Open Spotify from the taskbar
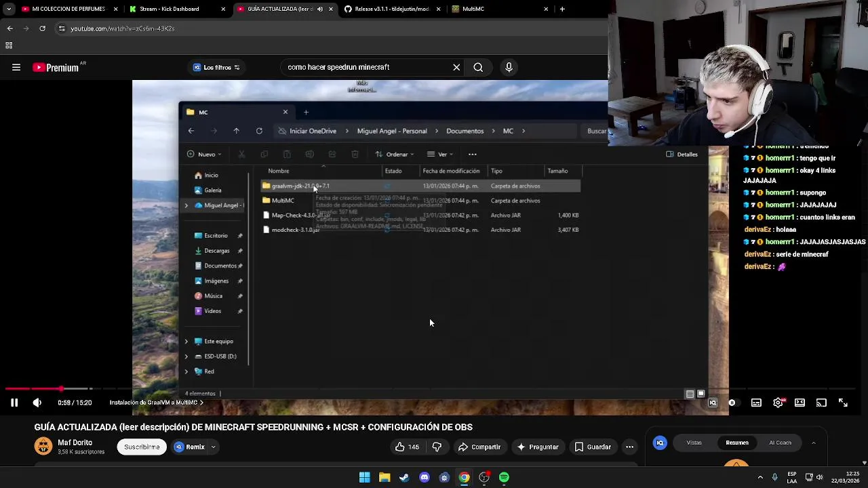 coord(504,477)
